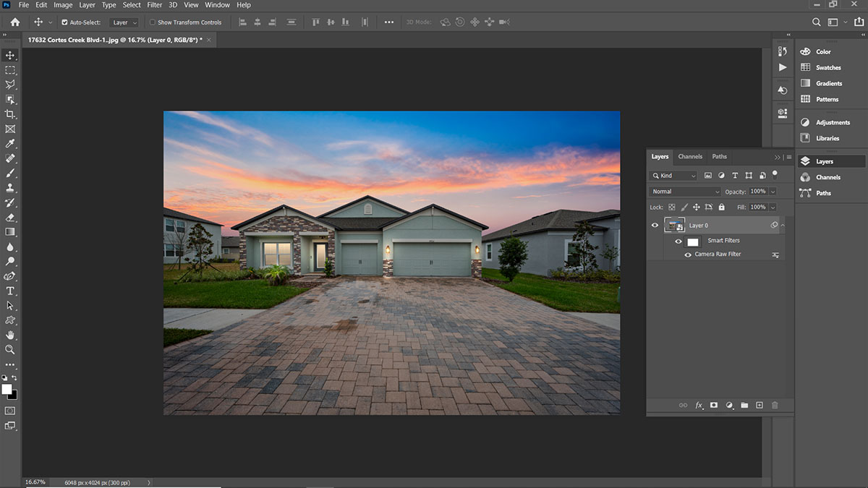This screenshot has height=488, width=868.
Task: Select the Crop tool
Action: pyautogui.click(x=10, y=114)
